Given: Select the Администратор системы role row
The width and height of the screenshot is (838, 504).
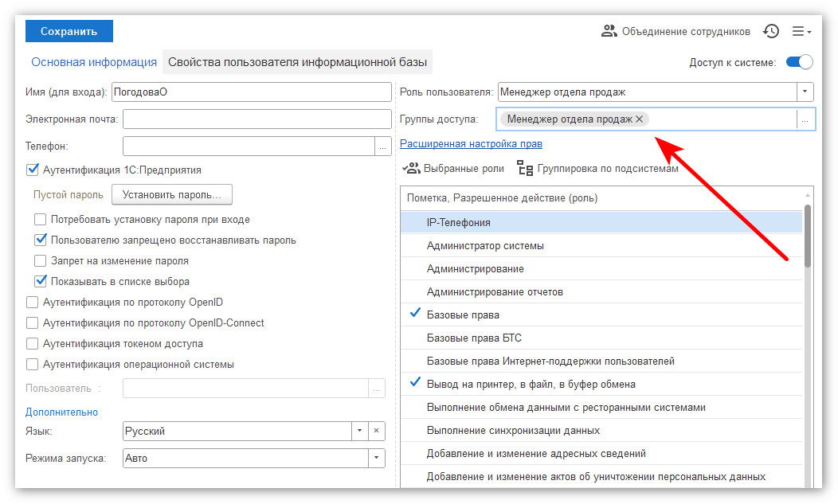Looking at the screenshot, I should (x=601, y=246).
